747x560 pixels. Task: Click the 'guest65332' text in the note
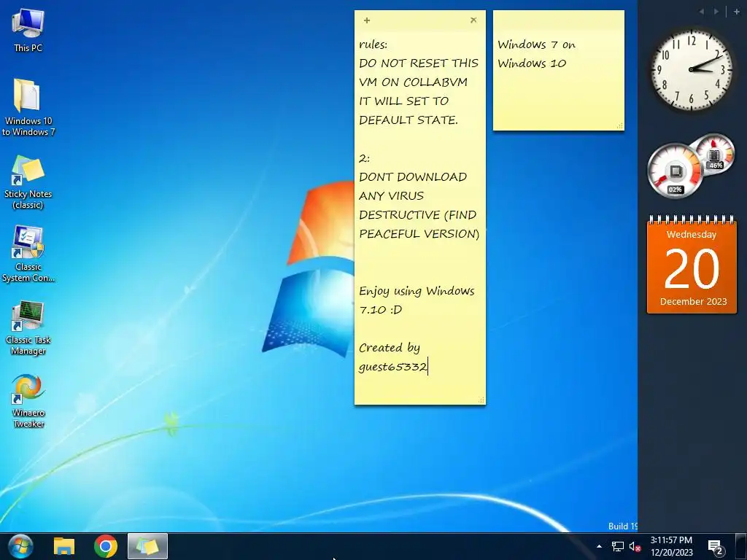click(x=392, y=367)
